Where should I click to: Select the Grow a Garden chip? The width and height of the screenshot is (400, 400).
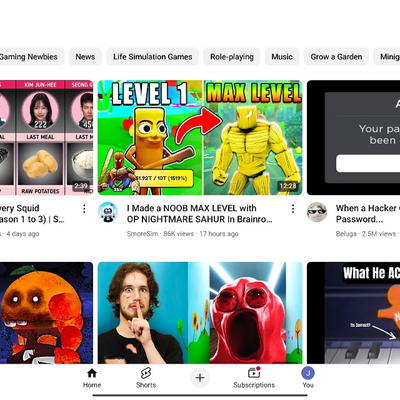(336, 57)
